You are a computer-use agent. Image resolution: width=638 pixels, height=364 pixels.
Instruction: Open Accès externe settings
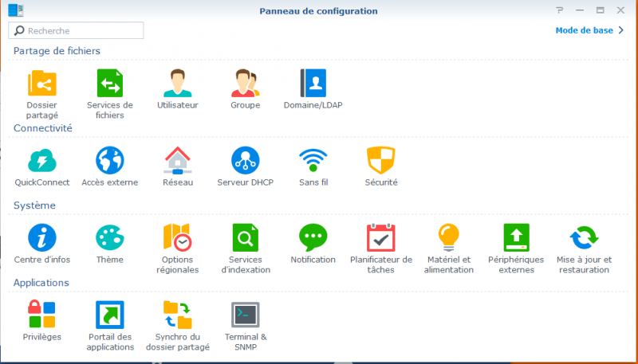(x=110, y=160)
